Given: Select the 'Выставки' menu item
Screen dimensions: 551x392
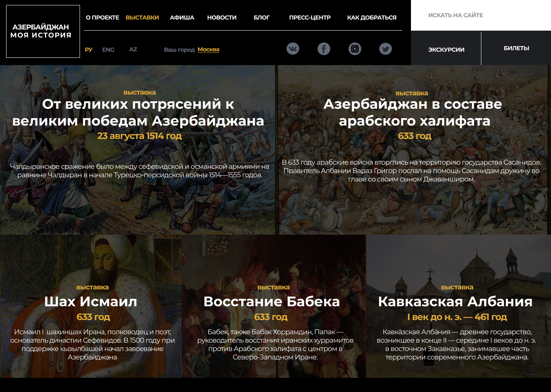Looking at the screenshot, I should (x=142, y=18).
